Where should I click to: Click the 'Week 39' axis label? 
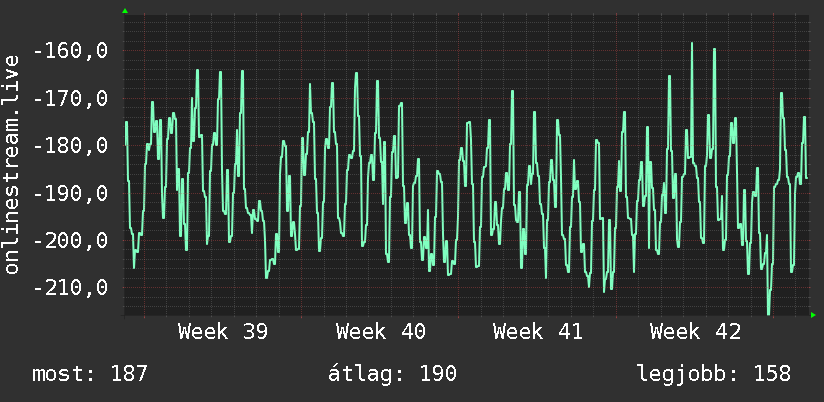pos(223,332)
